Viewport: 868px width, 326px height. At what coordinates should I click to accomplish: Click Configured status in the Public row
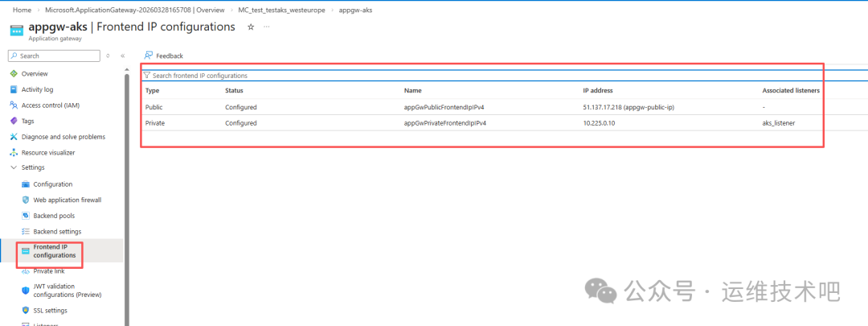(x=241, y=107)
